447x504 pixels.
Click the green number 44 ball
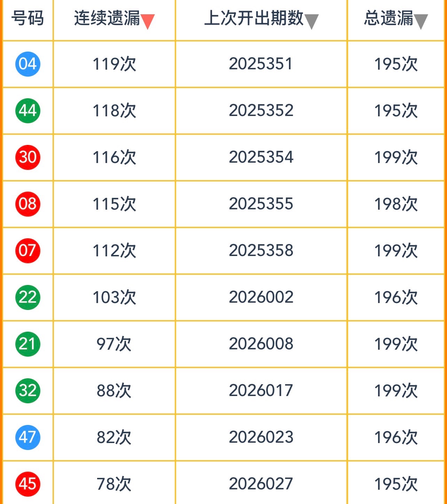click(28, 111)
